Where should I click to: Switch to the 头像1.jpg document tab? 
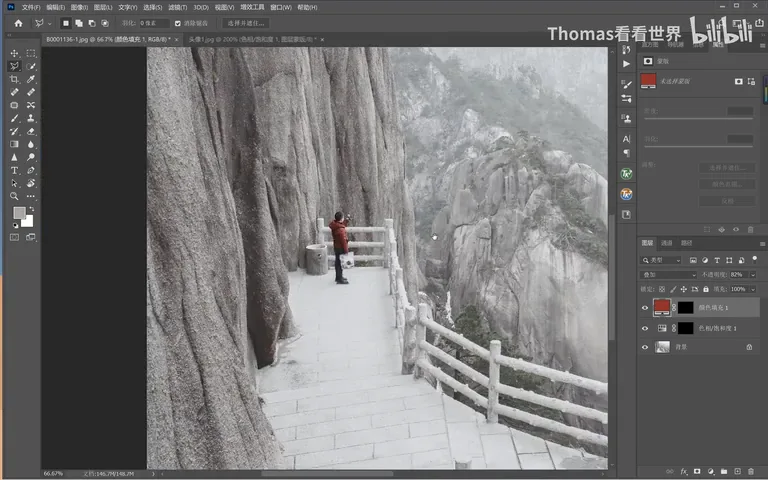253,39
